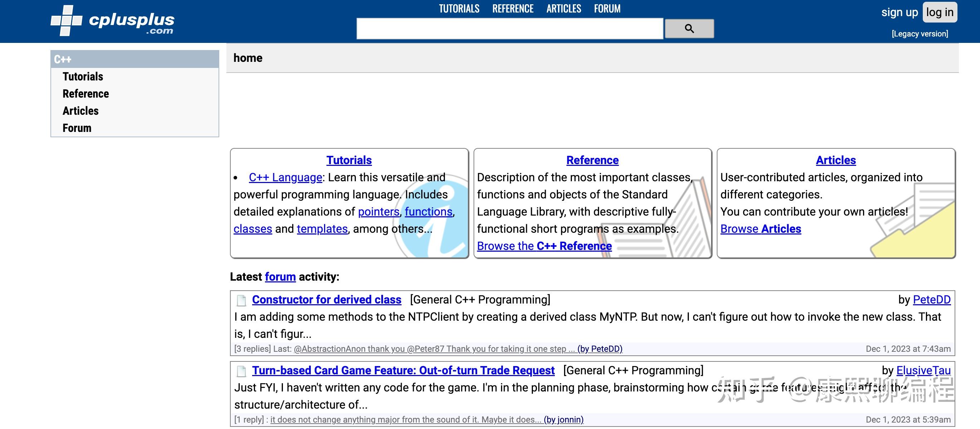
Task: Switch to the Legacy version
Action: 920,34
